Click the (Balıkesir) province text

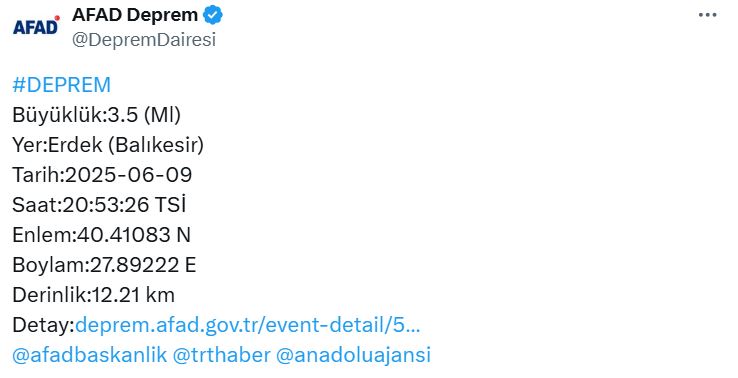pos(156,145)
